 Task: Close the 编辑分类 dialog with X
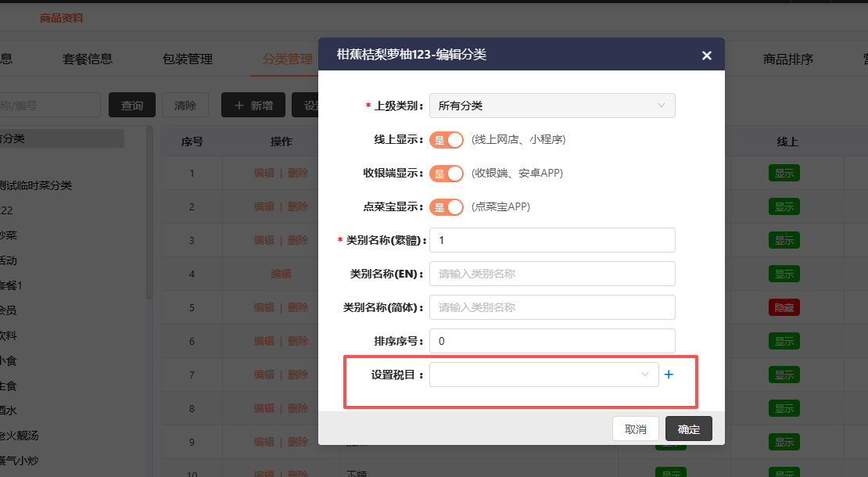[x=707, y=56]
